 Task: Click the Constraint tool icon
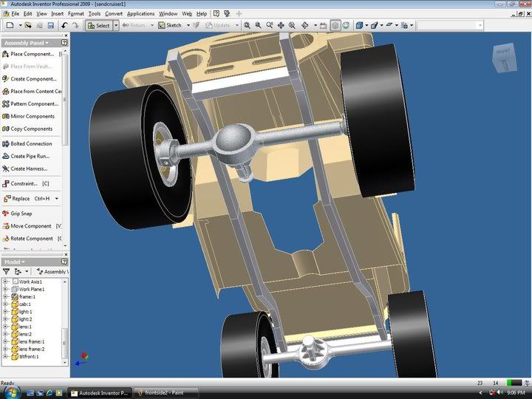(x=5, y=183)
